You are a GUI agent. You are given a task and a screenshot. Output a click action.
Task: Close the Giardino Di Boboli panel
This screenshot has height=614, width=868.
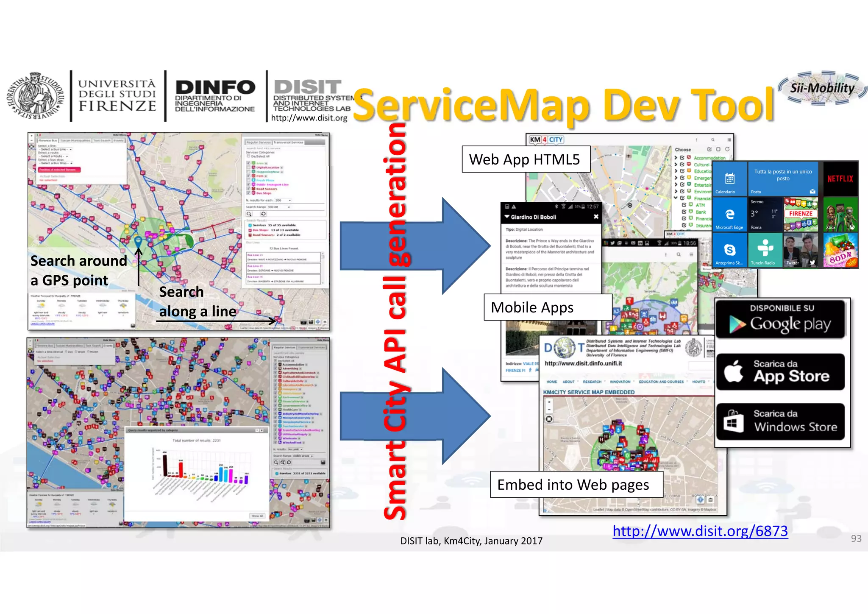[x=596, y=217]
